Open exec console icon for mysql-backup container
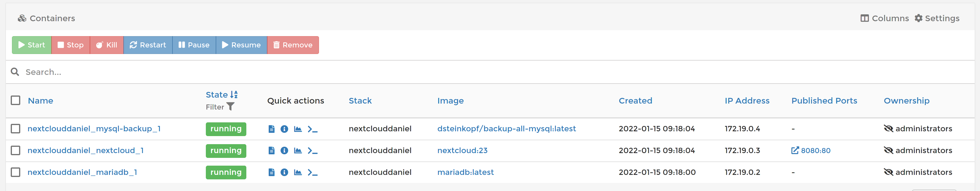 pos(312,129)
